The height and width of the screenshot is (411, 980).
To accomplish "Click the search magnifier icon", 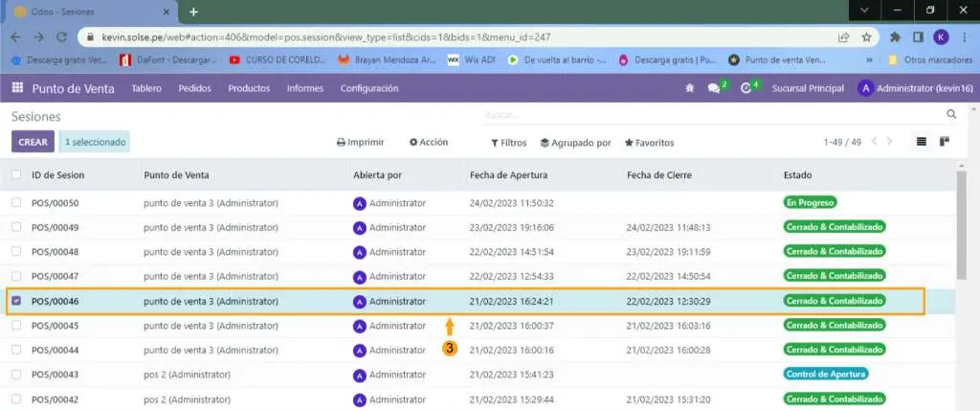I will point(950,114).
